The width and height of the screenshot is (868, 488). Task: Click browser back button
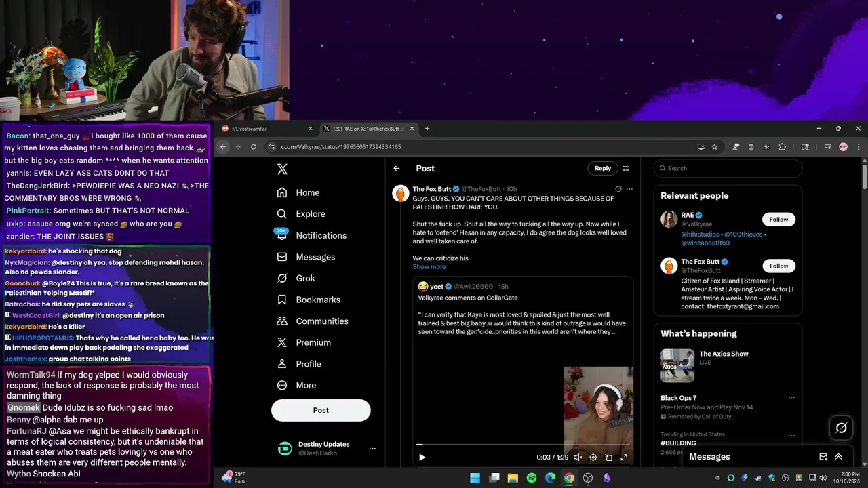223,147
